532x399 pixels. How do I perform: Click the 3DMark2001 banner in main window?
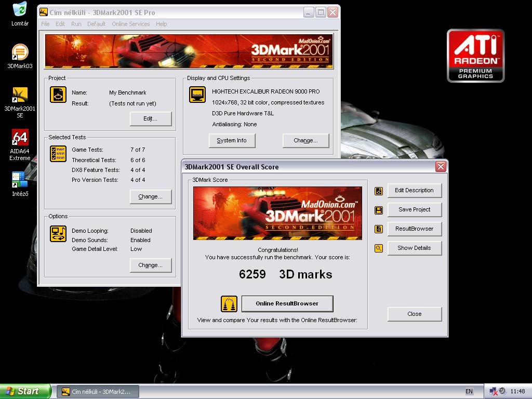(x=189, y=51)
